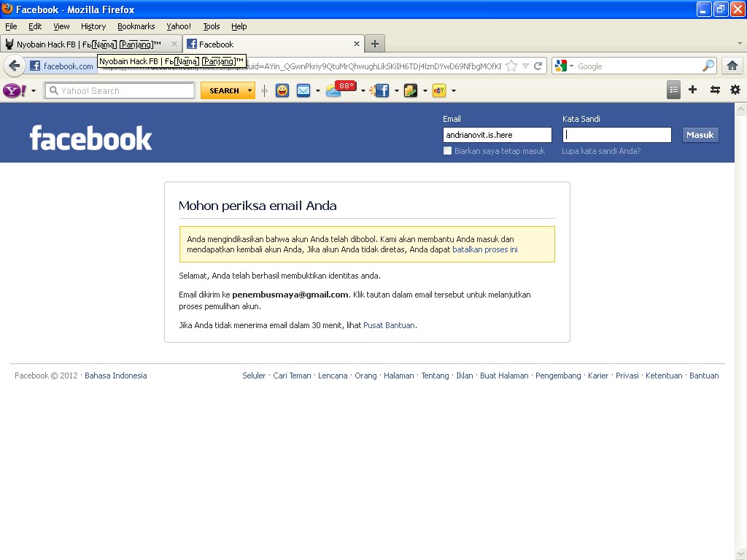
Task: Reload the page with the refresh icon
Action: pyautogui.click(x=538, y=66)
